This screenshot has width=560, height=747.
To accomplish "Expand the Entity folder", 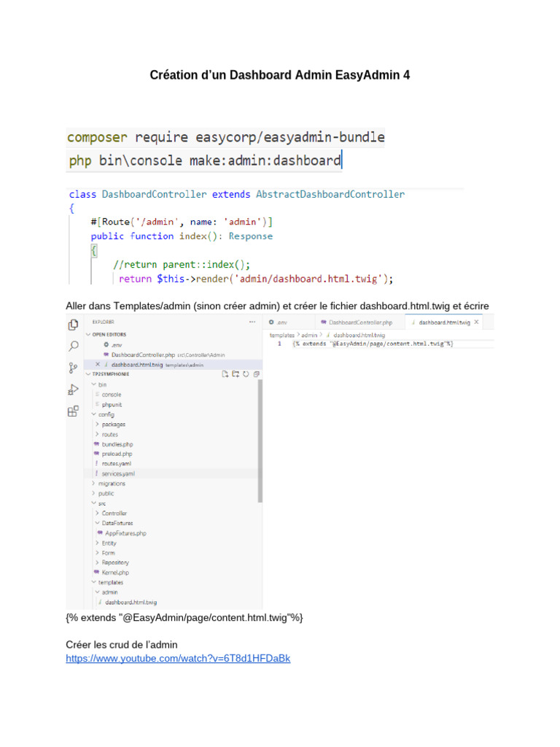I will coord(97,543).
